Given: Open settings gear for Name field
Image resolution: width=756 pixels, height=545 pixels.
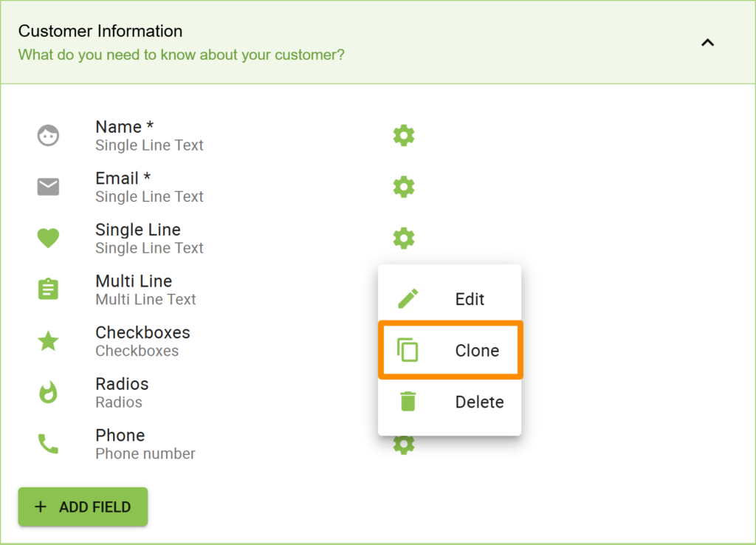Looking at the screenshot, I should pyautogui.click(x=404, y=136).
